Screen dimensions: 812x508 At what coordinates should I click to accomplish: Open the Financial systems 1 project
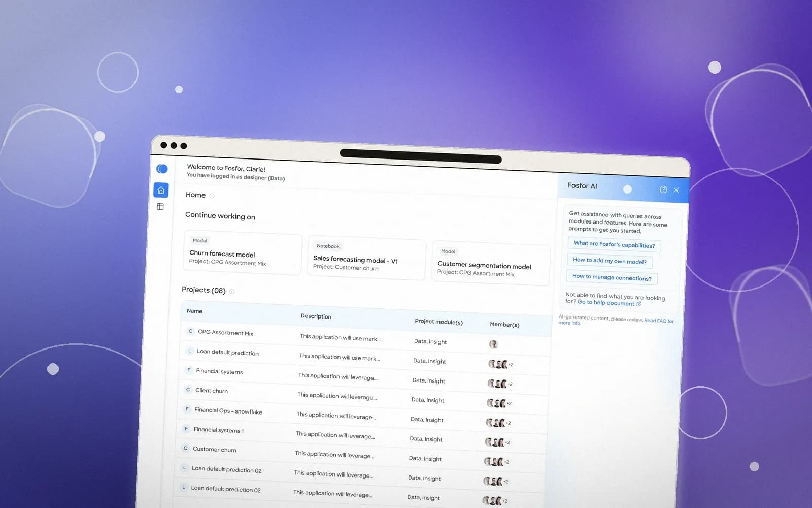(x=219, y=430)
